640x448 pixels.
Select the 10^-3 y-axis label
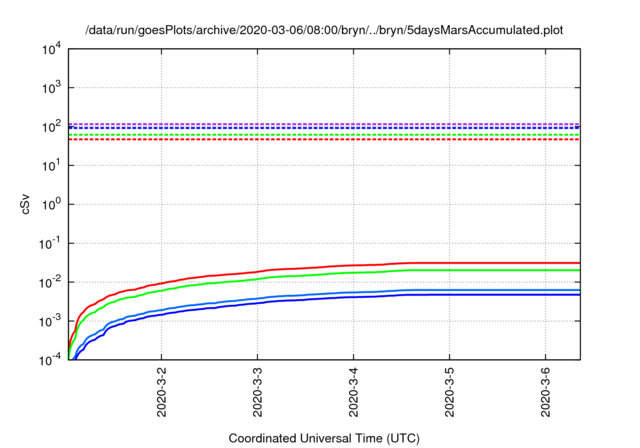pyautogui.click(x=50, y=322)
